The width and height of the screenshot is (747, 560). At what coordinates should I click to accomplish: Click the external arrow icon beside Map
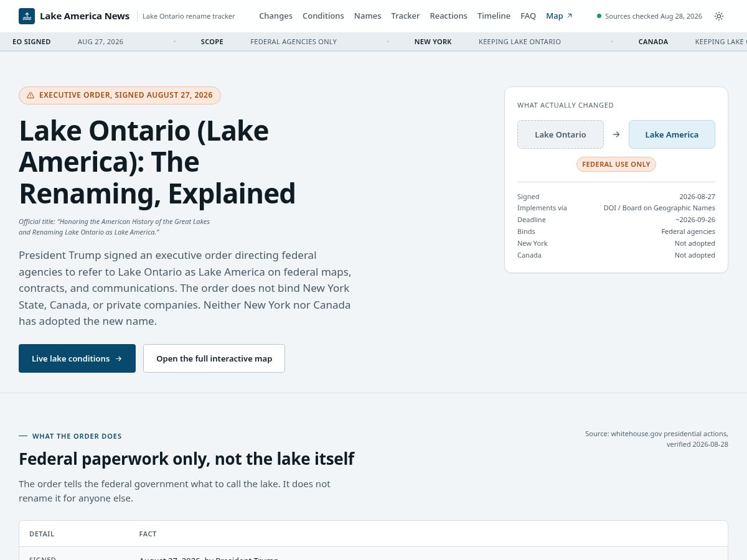coord(570,16)
